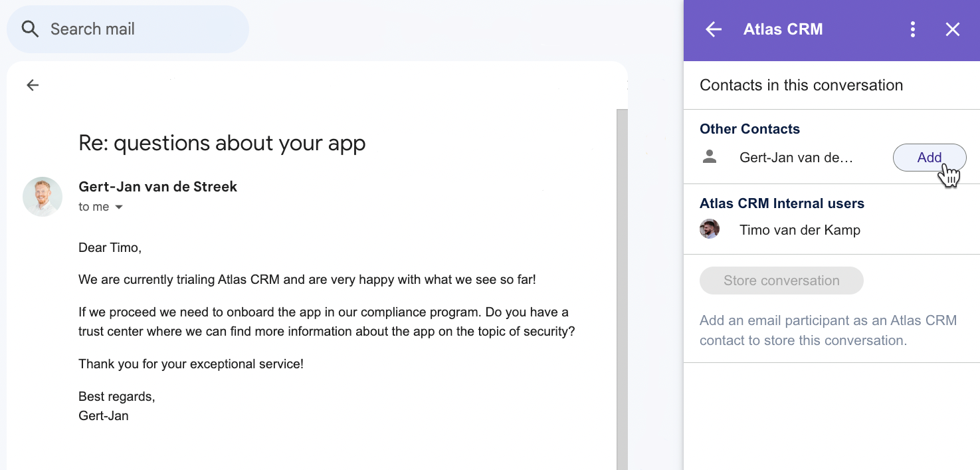Close the Atlas CRM side panel
Image resolution: width=980 pixels, height=470 pixels.
[x=953, y=29]
